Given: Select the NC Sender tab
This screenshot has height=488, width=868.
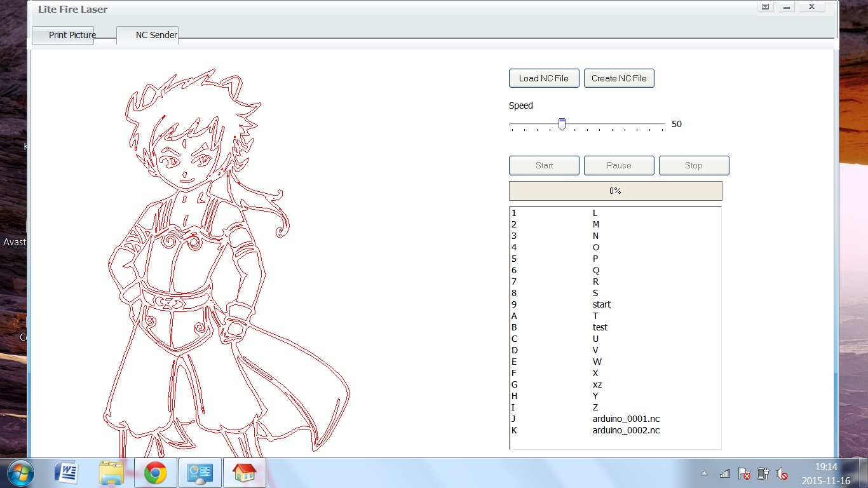Looking at the screenshot, I should tap(147, 35).
